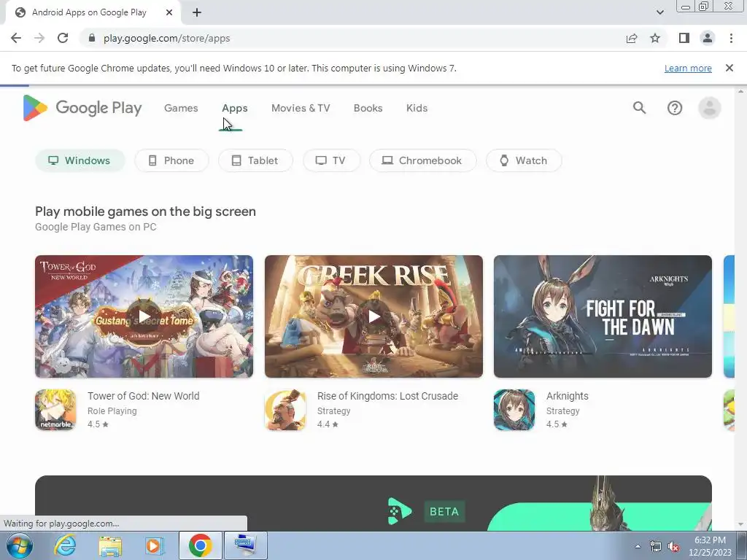This screenshot has height=560, width=747.
Task: Toggle the Chrome side panel
Action: coord(684,38)
